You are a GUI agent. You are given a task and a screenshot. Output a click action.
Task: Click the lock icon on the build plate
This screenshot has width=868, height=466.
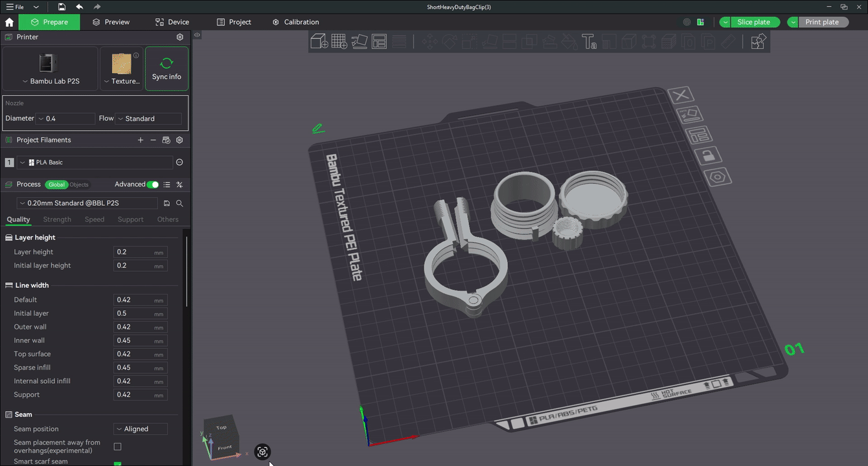click(x=708, y=155)
